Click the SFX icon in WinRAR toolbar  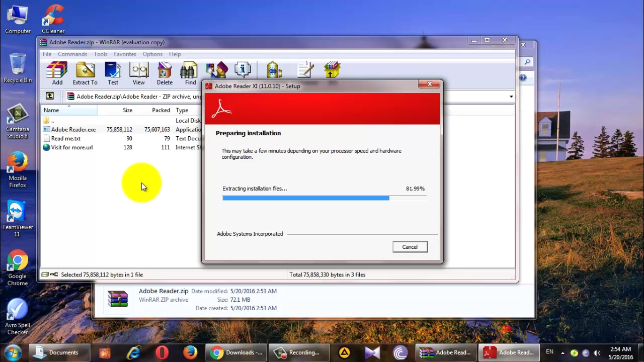[x=332, y=70]
